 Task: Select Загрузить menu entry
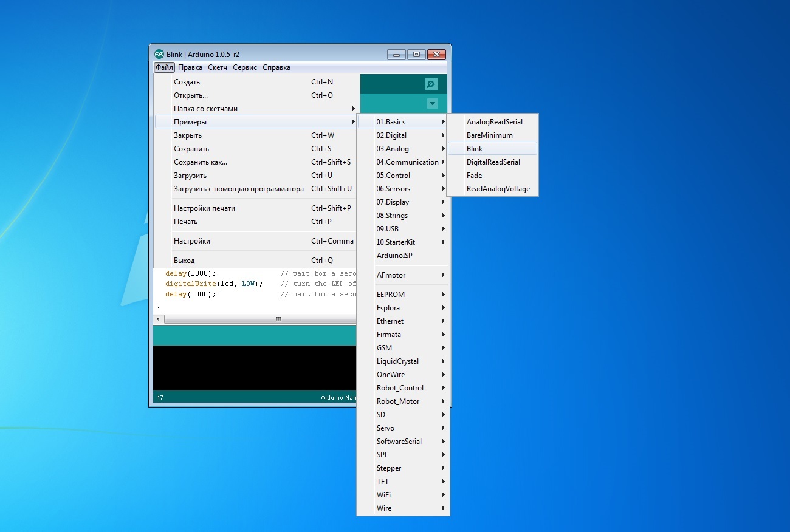tap(256, 176)
